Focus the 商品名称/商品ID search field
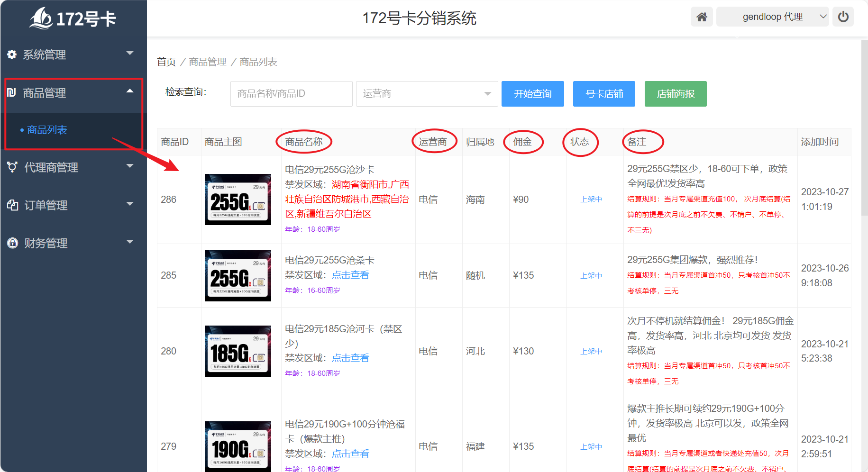Image resolution: width=868 pixels, height=472 pixels. pyautogui.click(x=291, y=94)
